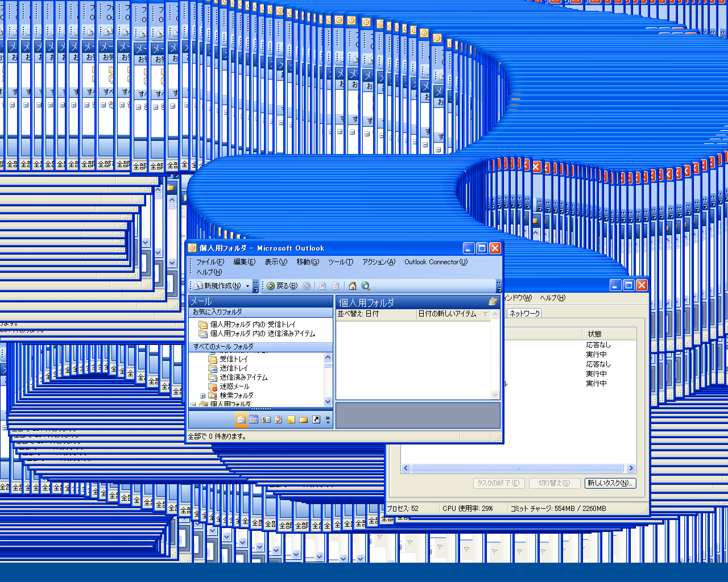Click the 切り替え(S) button
Viewport: 728px width, 582px height.
554,483
